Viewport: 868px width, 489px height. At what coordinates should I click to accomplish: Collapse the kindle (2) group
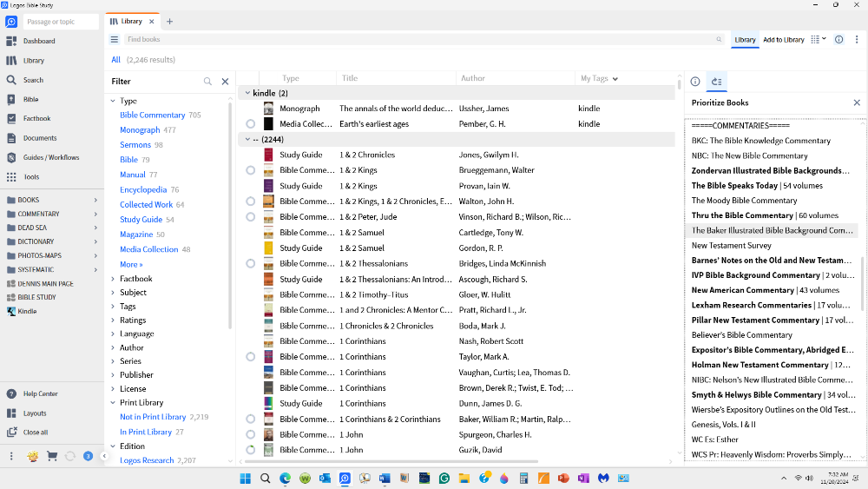tap(247, 93)
